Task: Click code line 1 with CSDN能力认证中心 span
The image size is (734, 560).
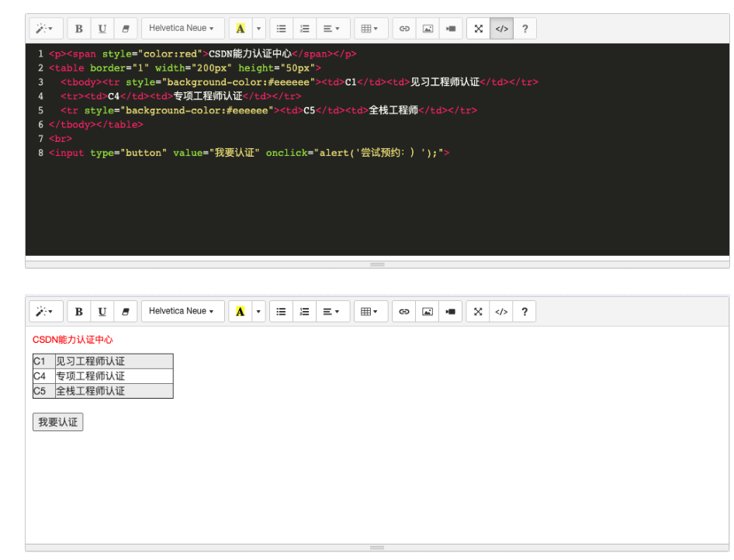Action: point(203,54)
